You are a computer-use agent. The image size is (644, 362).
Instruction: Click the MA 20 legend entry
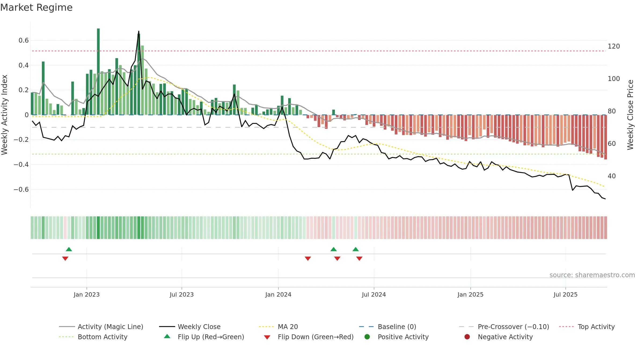[278, 327]
